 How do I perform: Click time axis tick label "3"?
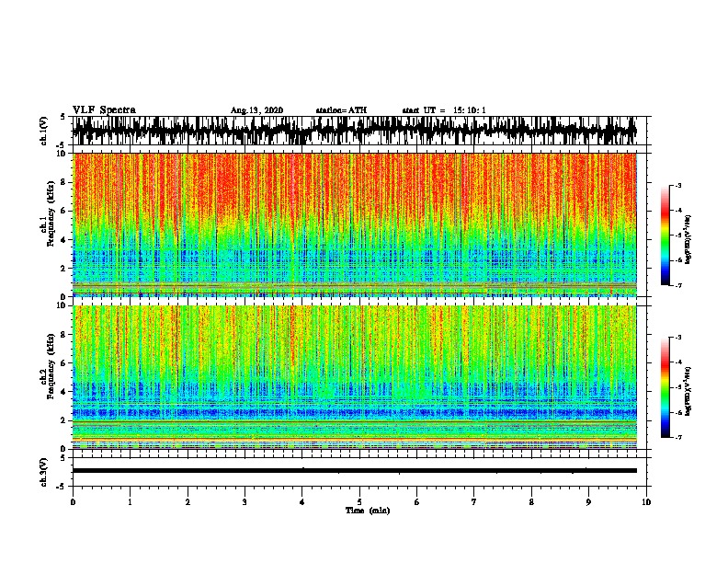click(x=245, y=502)
